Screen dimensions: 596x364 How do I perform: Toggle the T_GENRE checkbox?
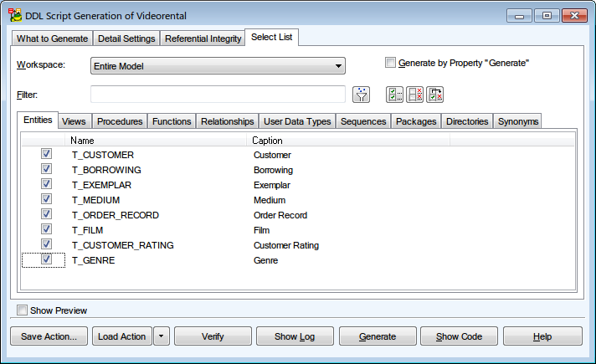click(46, 259)
